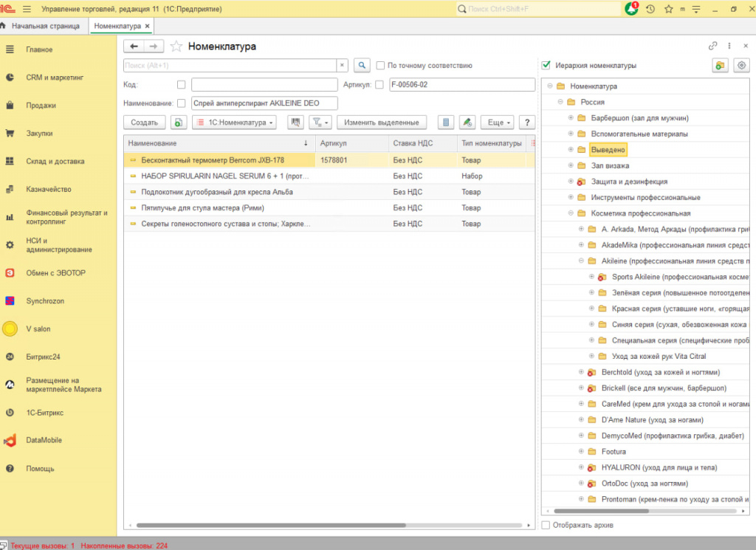Open Склад и доставка icon

[10, 162]
